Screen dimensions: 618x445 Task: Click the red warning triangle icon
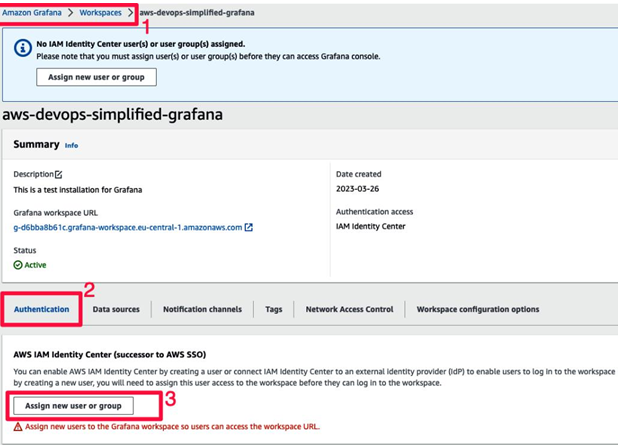[x=18, y=427]
